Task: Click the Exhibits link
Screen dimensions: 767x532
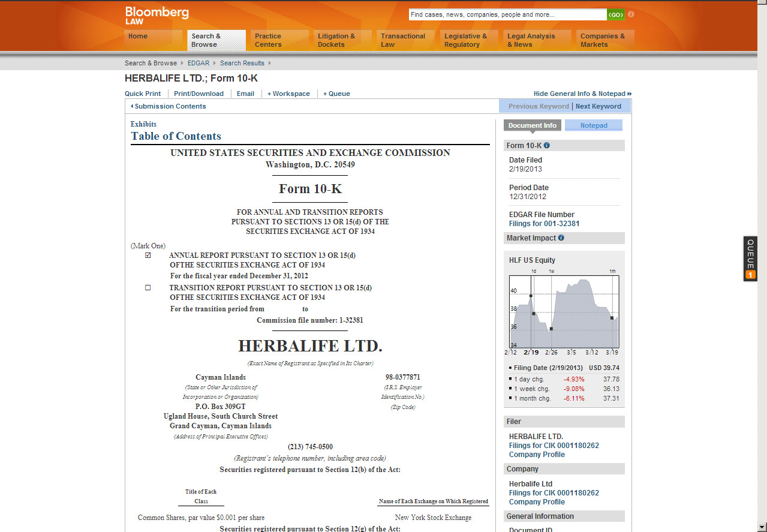Action: [143, 124]
